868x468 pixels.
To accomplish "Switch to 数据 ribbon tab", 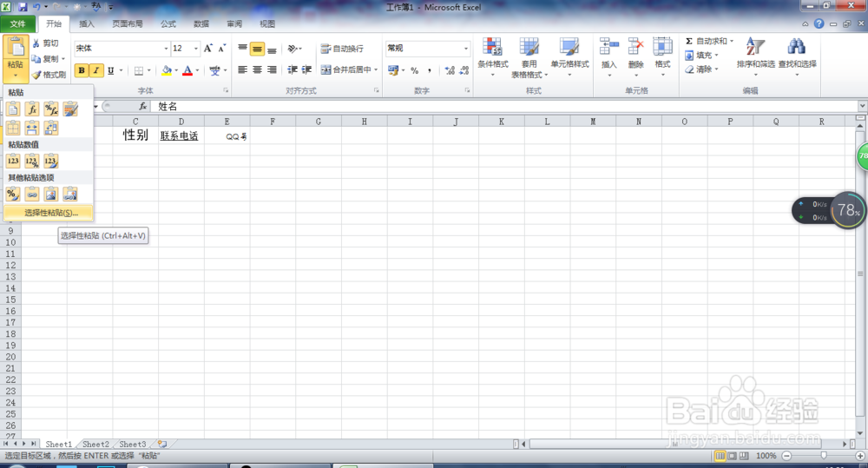I will pos(201,23).
